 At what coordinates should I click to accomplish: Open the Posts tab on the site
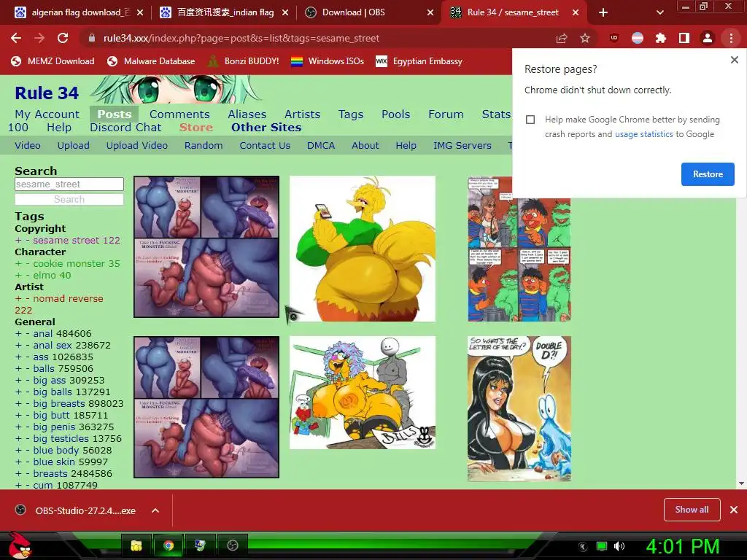pyautogui.click(x=115, y=114)
